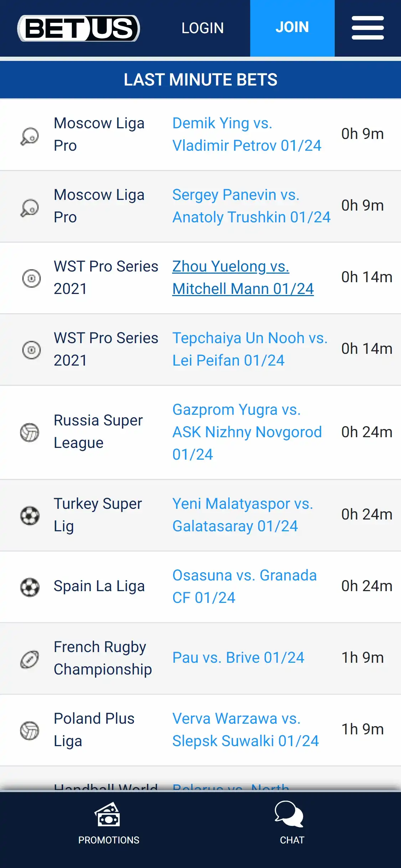The image size is (401, 868).
Task: Tap the BetUS logo
Action: (x=79, y=28)
